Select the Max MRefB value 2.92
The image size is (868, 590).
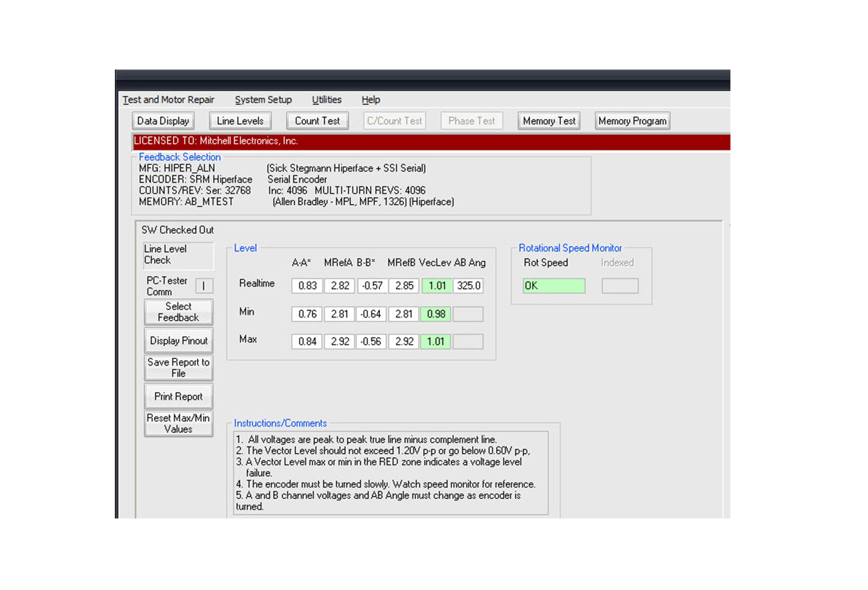point(404,341)
